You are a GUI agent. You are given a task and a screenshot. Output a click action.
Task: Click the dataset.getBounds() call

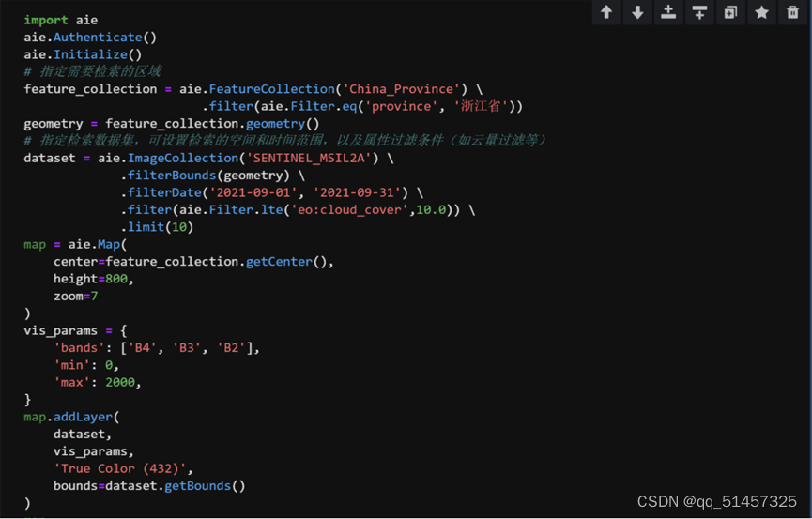[x=175, y=486]
